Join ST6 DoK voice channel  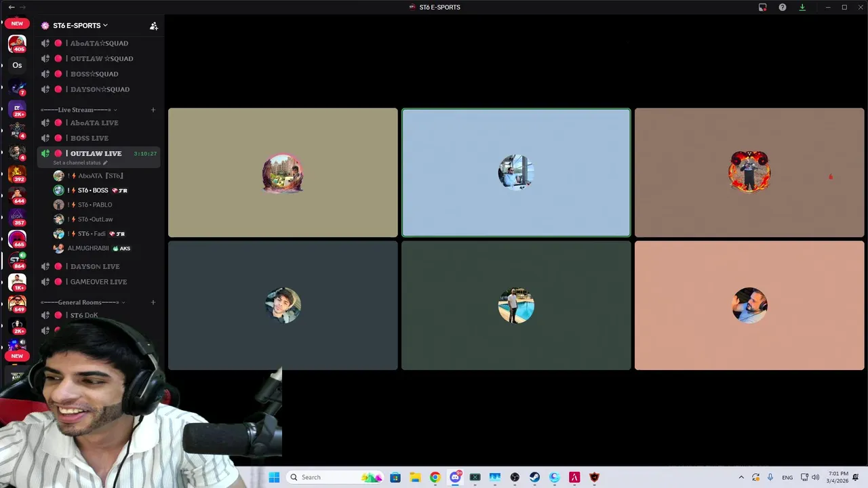99,315
